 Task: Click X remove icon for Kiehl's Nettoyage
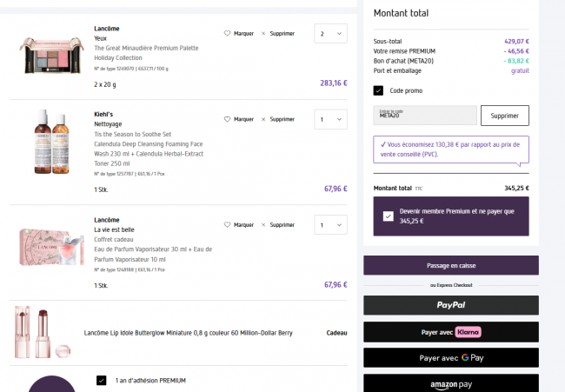pyautogui.click(x=263, y=119)
